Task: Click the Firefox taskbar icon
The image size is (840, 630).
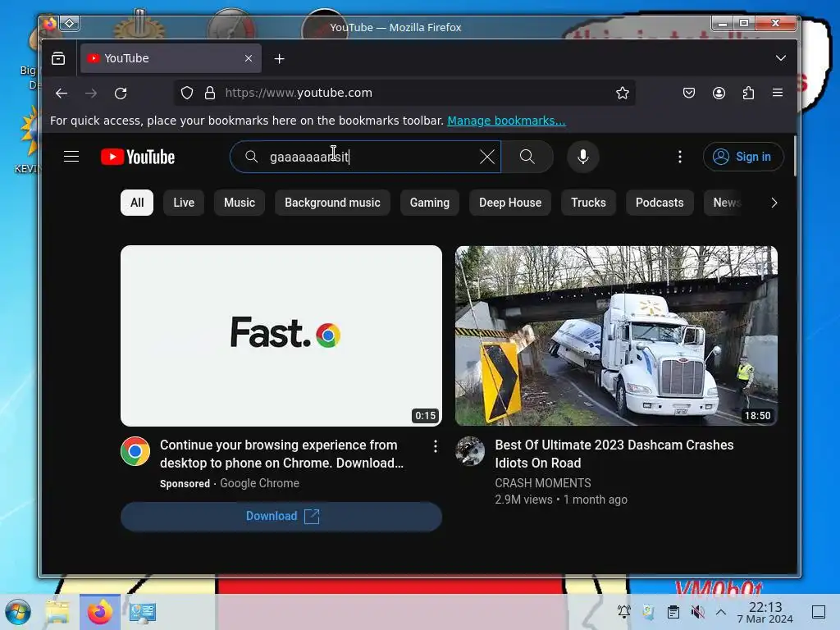Action: tap(100, 612)
